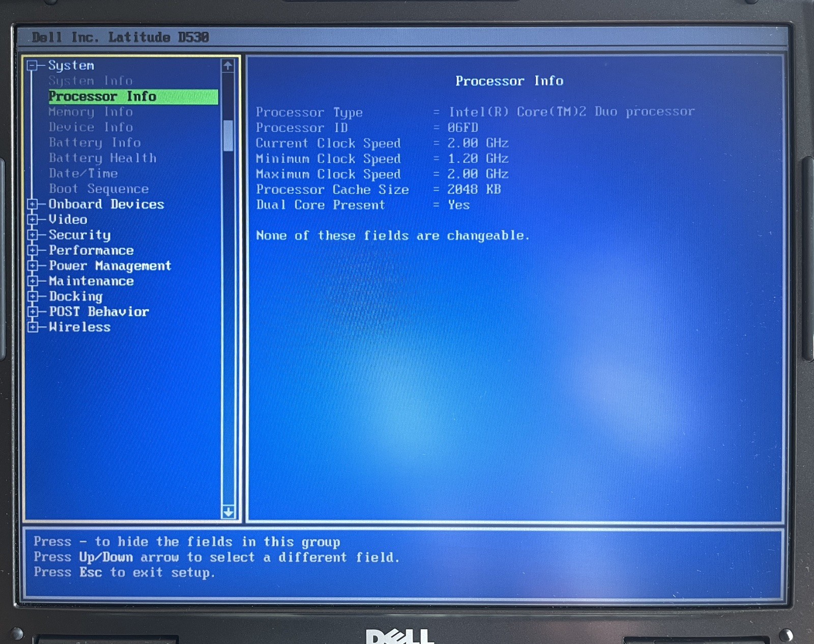This screenshot has width=814, height=644.
Task: Click the Processor Type value text
Action: pyautogui.click(x=571, y=112)
